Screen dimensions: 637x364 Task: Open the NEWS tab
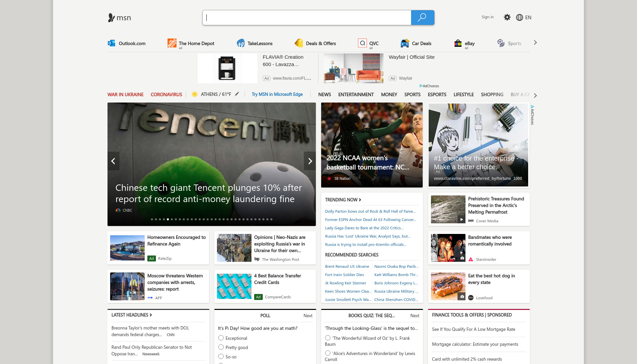pos(324,95)
